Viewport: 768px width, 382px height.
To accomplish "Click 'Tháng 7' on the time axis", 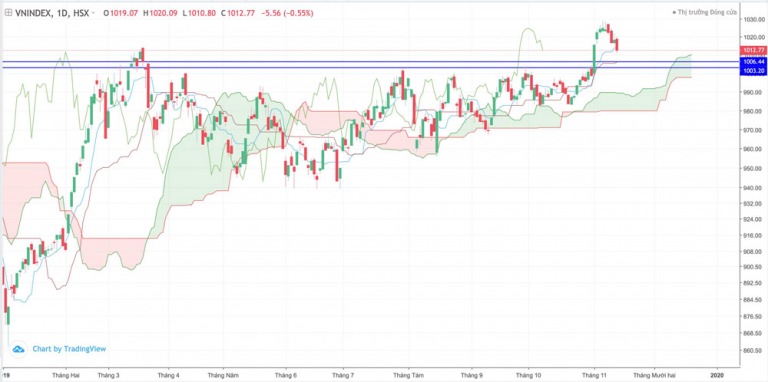I will pyautogui.click(x=343, y=376).
